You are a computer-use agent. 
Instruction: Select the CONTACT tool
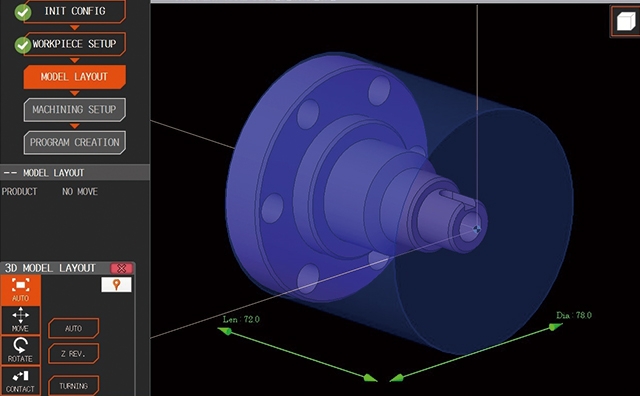pyautogui.click(x=20, y=381)
